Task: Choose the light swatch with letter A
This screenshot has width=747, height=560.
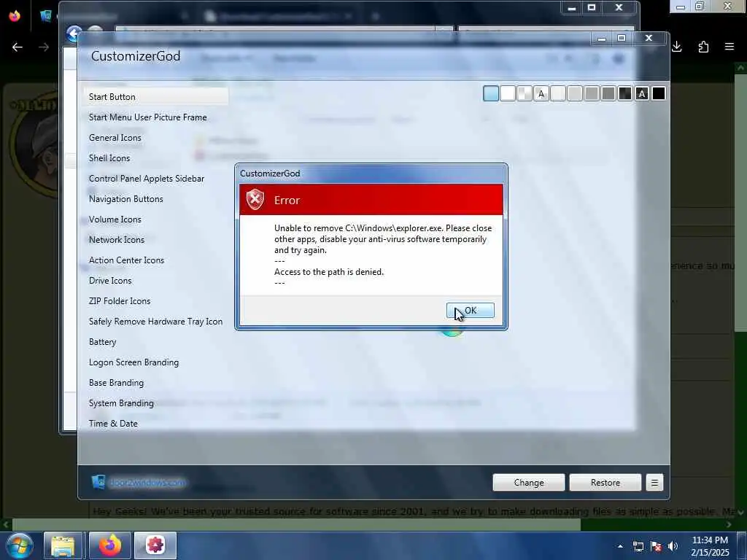Action: point(541,94)
